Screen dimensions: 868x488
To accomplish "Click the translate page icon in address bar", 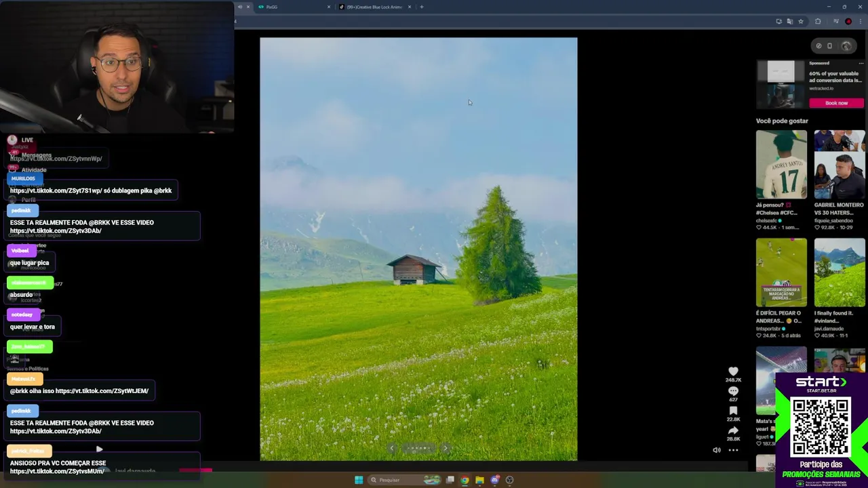I will (790, 22).
